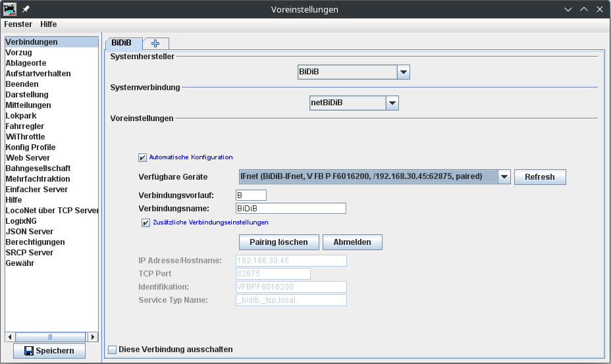Image resolution: width=611 pixels, height=364 pixels.
Task: Click the Abmelden button
Action: click(x=352, y=242)
